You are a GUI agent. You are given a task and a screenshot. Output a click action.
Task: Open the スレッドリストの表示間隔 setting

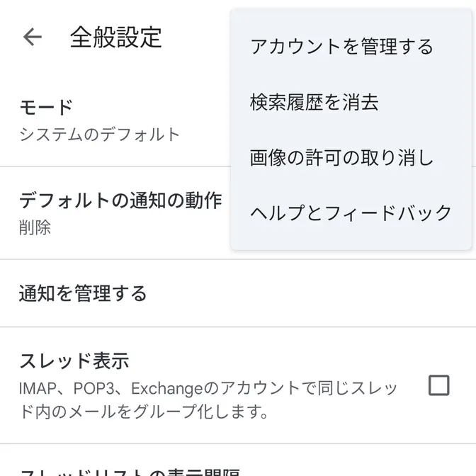pyautogui.click(x=129, y=470)
